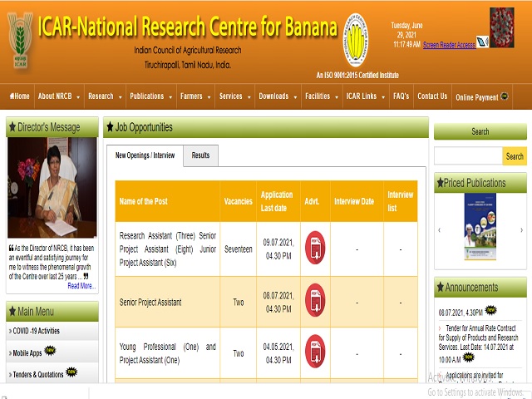The width and height of the screenshot is (532, 399).
Task: Expand the ICAR Links dropdown arrow
Action: coord(383,97)
